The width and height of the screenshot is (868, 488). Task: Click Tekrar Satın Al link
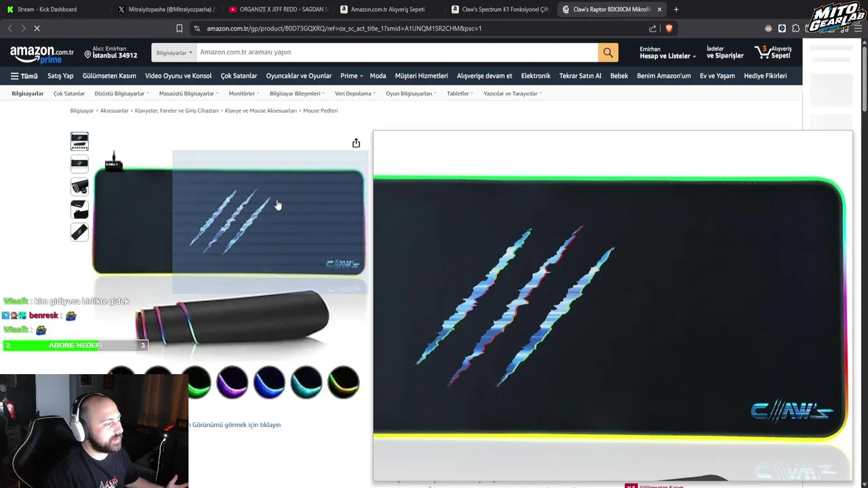[580, 76]
